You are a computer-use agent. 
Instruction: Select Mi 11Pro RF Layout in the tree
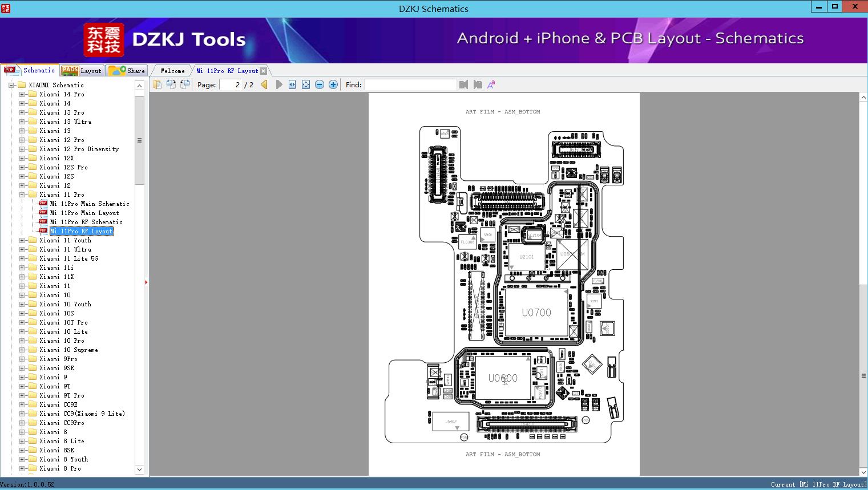[81, 231]
